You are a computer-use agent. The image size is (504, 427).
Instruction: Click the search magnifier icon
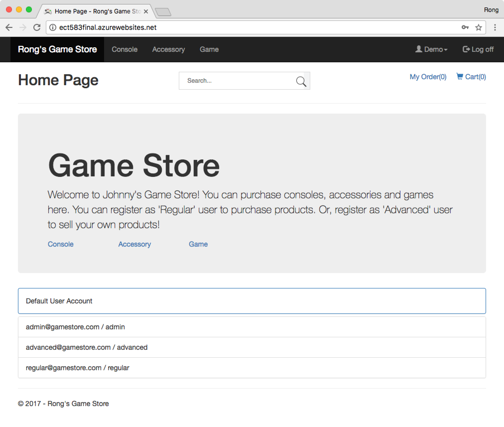point(301,81)
